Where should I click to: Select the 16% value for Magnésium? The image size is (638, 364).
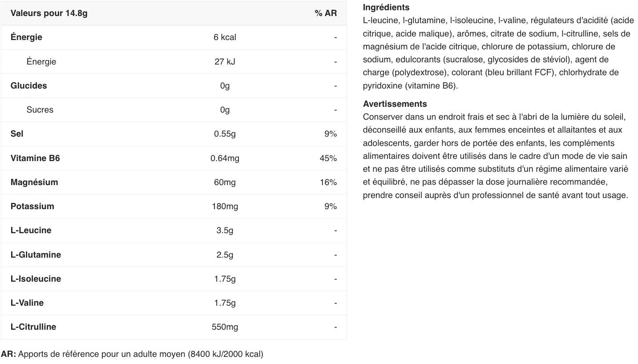(x=328, y=182)
